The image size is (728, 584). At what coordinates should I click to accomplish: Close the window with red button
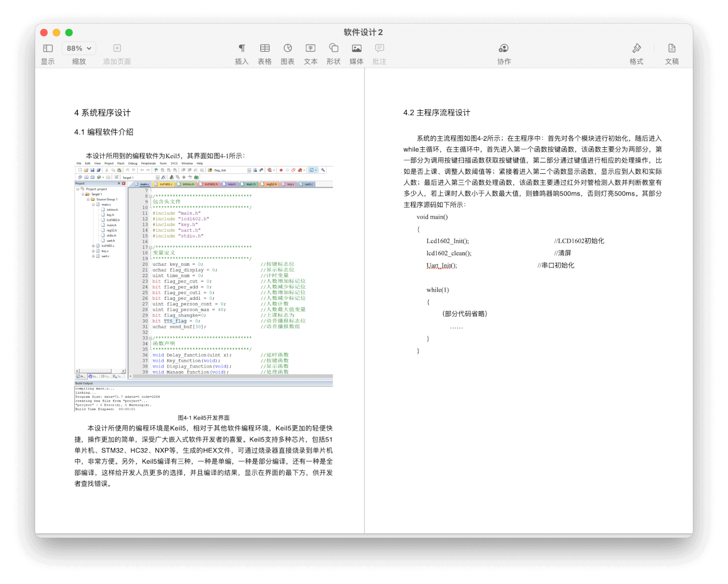tap(44, 32)
